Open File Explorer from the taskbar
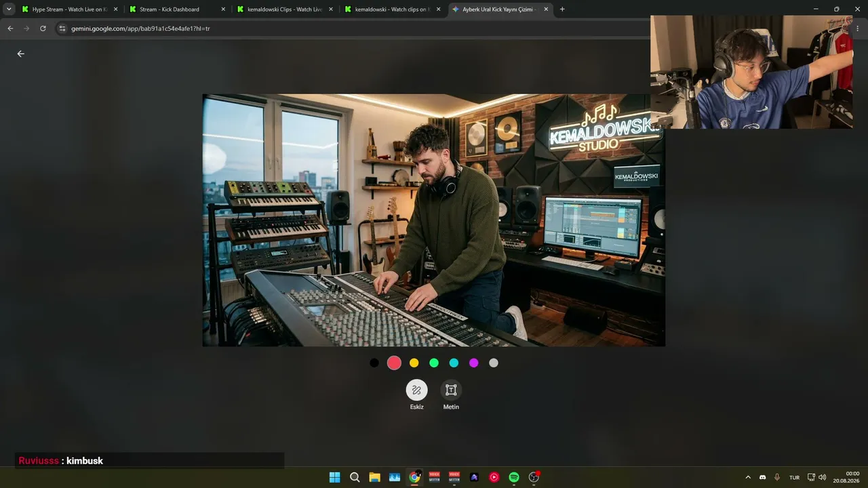Image resolution: width=868 pixels, height=488 pixels. (x=374, y=477)
